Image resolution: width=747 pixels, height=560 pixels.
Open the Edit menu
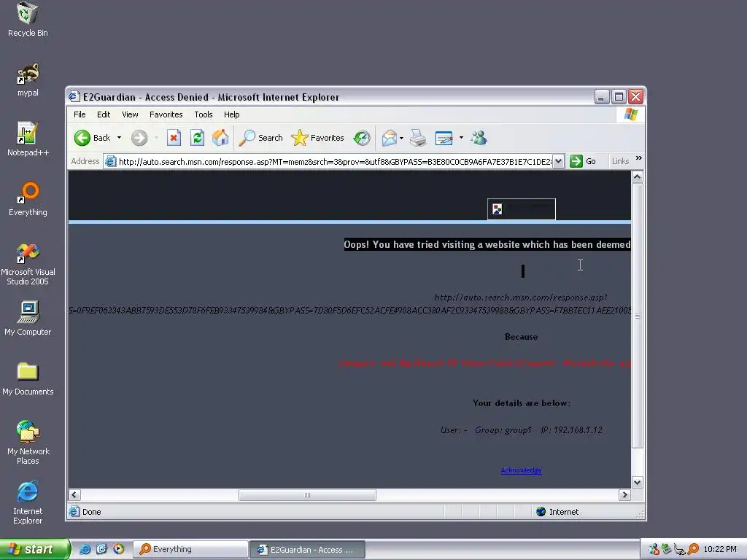104,114
